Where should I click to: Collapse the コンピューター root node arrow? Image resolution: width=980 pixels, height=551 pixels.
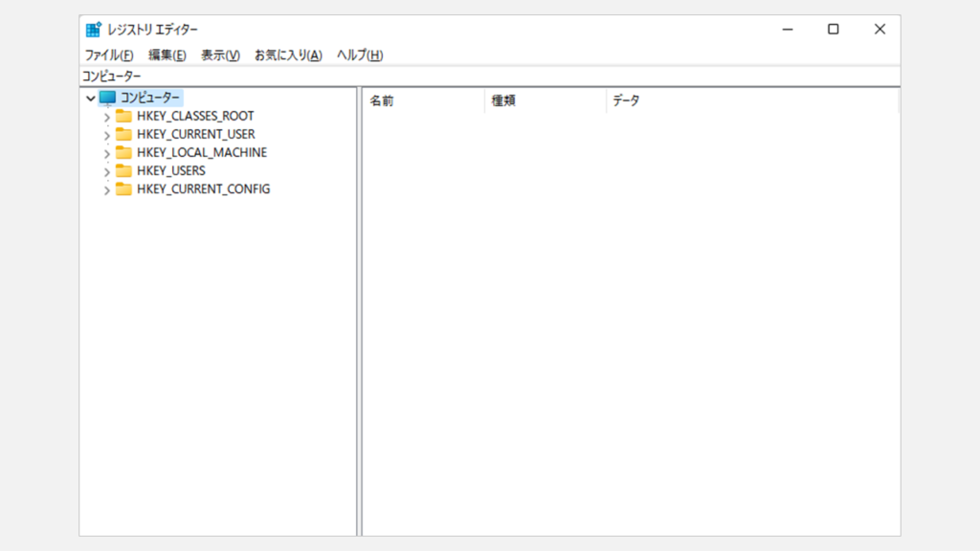tap(90, 98)
